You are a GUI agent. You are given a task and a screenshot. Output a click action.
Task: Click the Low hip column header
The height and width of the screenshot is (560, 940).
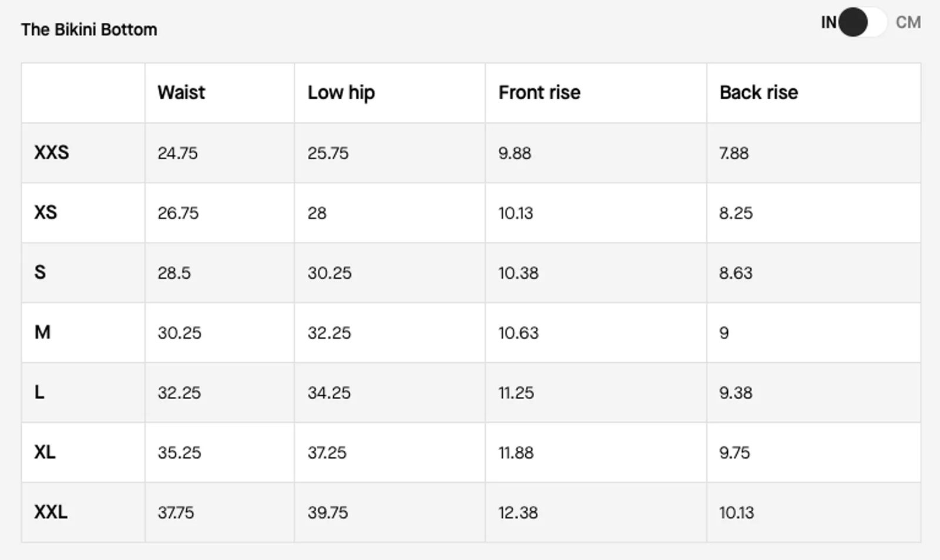coord(341,93)
